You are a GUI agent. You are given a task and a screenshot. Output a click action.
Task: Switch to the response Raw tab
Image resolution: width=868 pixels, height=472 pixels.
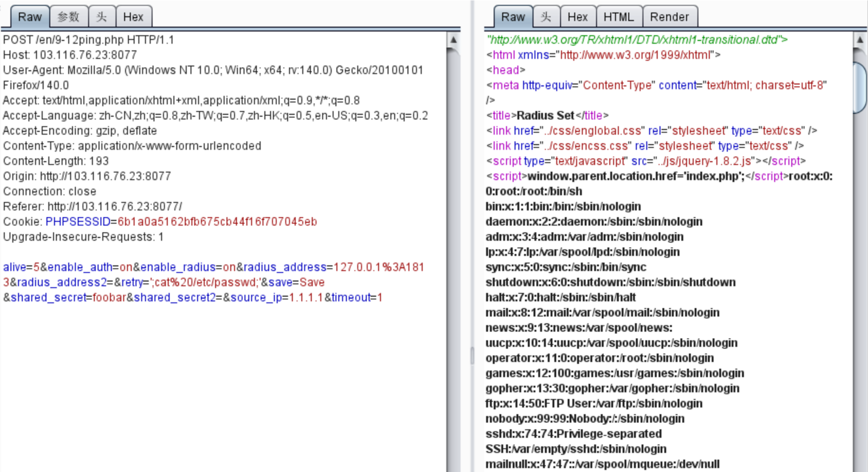click(x=513, y=17)
